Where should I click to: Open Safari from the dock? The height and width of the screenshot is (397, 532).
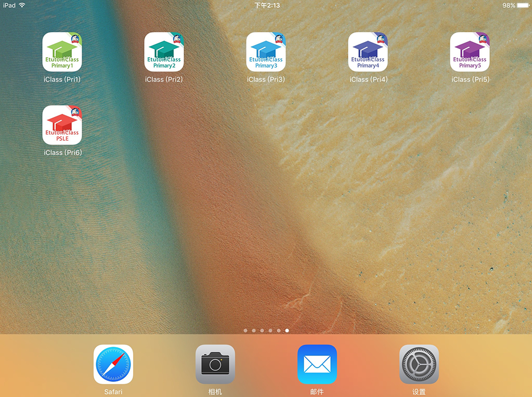click(113, 364)
